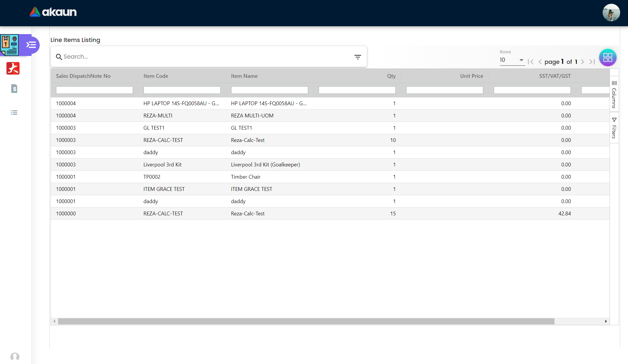
Task: Click the Search input field
Action: 204,57
